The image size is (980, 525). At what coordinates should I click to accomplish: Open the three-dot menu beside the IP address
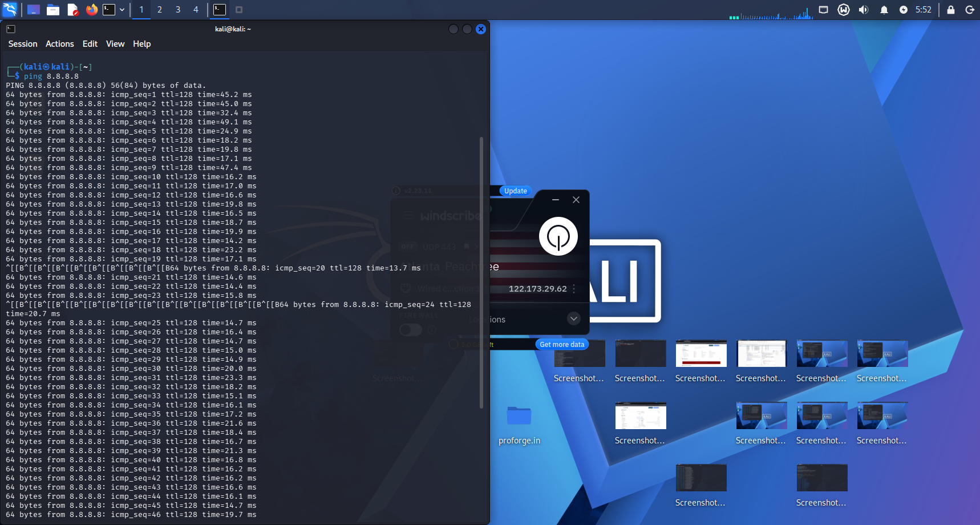pyautogui.click(x=574, y=289)
